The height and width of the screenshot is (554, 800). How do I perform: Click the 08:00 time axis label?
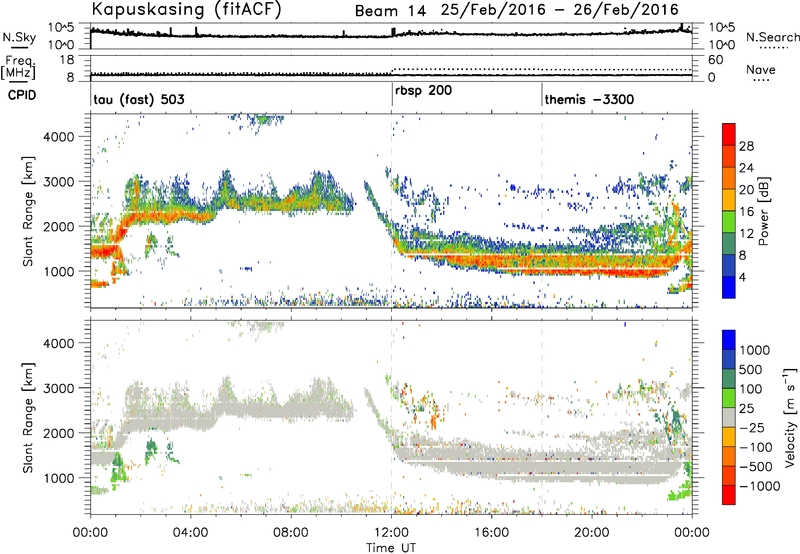coord(290,533)
